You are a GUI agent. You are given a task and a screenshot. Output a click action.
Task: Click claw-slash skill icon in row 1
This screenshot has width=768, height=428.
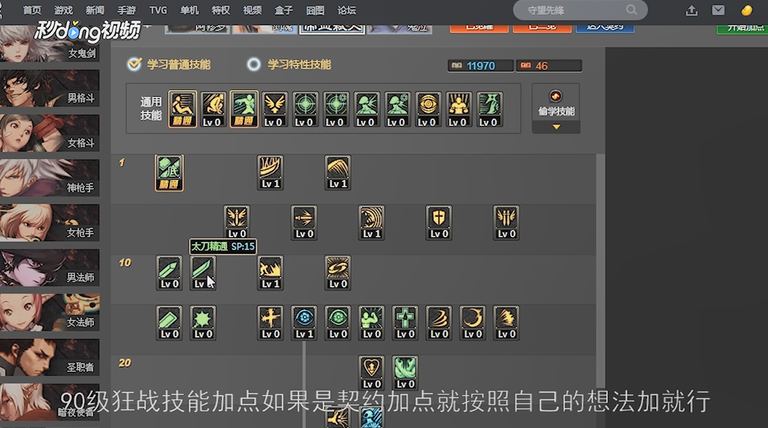pos(270,172)
